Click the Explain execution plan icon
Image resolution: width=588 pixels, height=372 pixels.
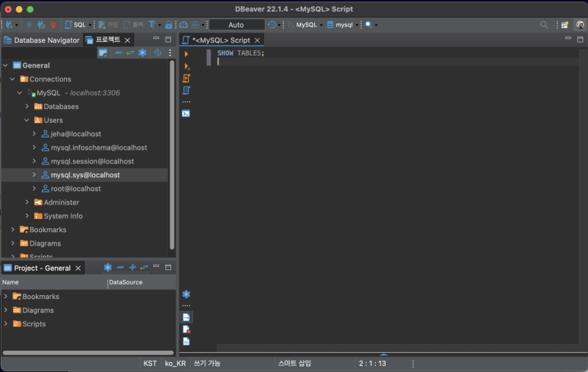tap(186, 91)
